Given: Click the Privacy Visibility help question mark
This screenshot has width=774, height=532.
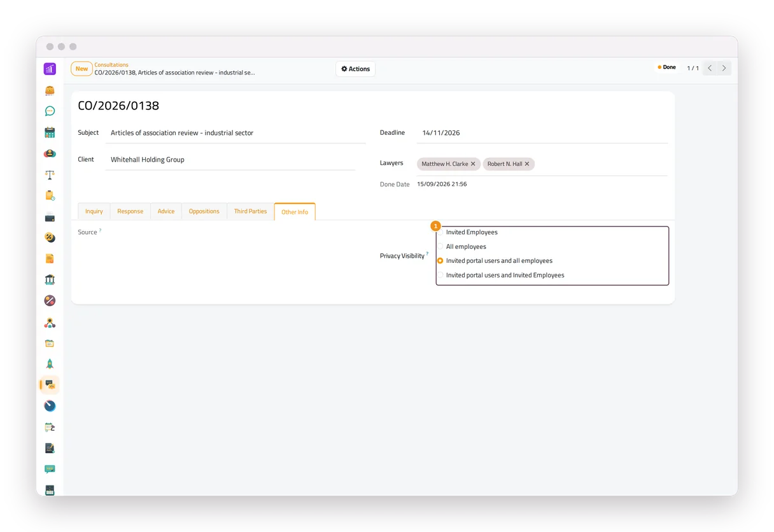Looking at the screenshot, I should click(x=427, y=254).
